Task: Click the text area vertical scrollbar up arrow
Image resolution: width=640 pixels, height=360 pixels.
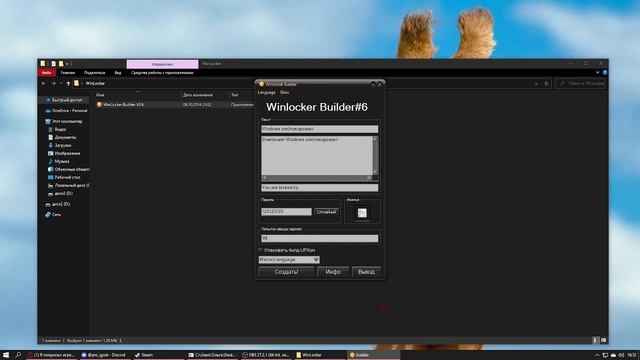Action: point(375,139)
